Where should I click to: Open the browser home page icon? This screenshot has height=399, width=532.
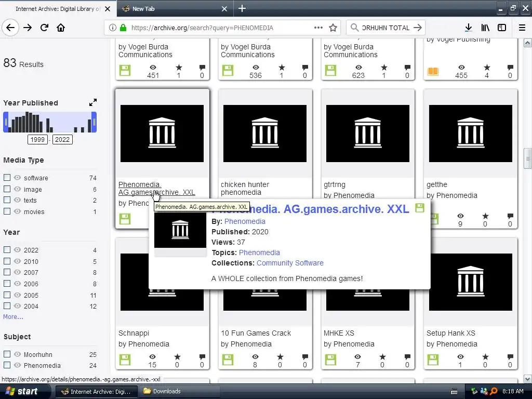pos(61,28)
